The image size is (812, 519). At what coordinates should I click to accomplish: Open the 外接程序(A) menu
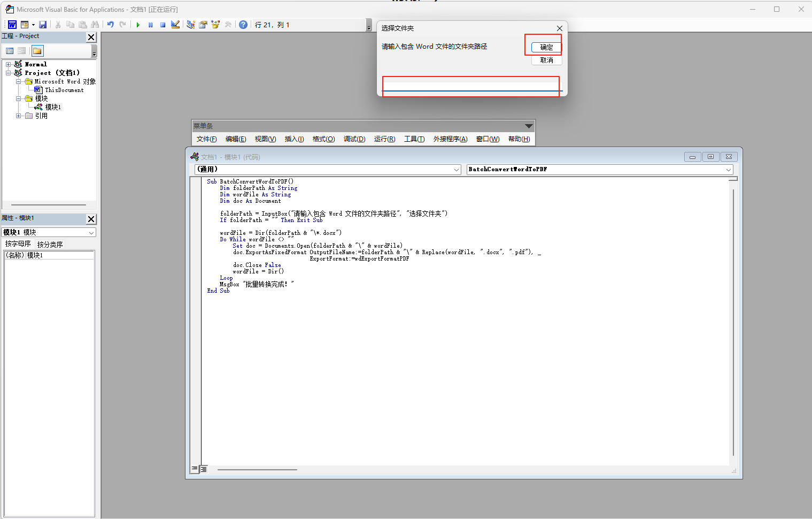tap(450, 139)
